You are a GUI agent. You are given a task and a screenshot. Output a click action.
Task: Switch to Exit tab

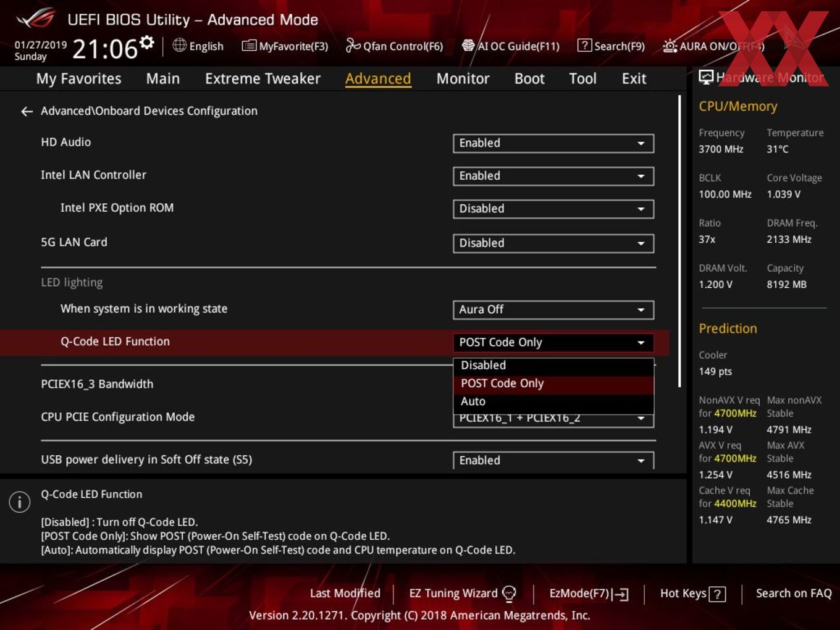[634, 78]
